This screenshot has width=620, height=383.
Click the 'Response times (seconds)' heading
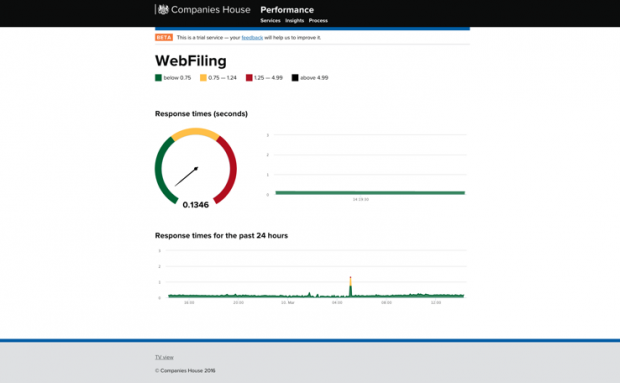[x=201, y=114]
